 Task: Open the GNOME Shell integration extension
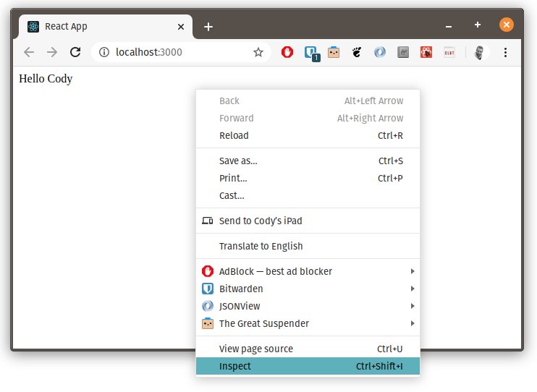click(356, 52)
